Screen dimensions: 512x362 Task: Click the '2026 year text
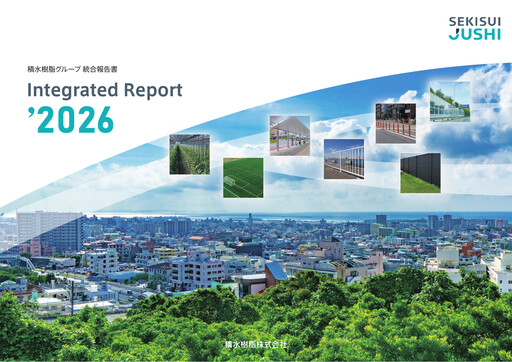(71, 120)
